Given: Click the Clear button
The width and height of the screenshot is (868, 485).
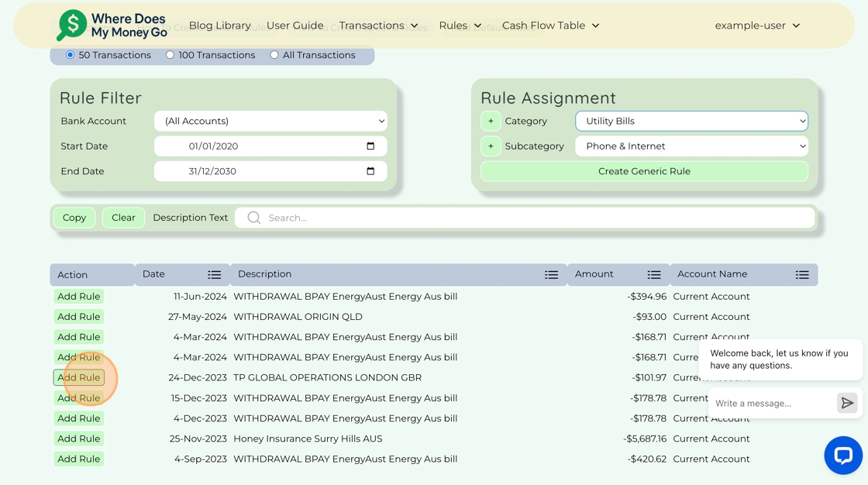Looking at the screenshot, I should pos(123,218).
